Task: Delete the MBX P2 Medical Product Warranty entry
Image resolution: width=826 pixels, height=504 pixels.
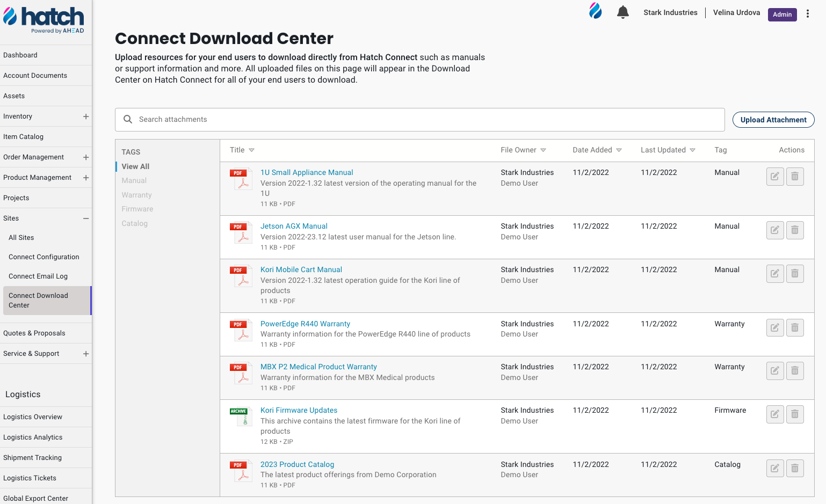Action: (795, 371)
